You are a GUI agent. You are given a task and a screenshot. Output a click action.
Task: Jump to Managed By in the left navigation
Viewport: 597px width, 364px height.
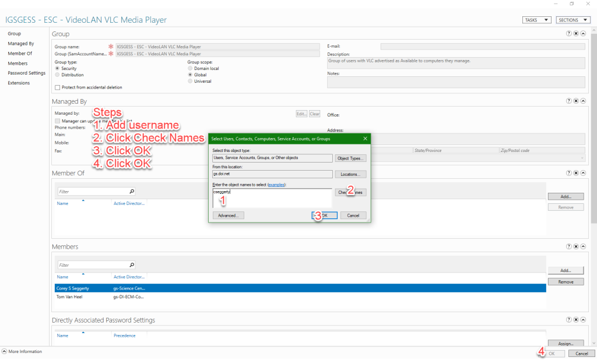tap(21, 43)
